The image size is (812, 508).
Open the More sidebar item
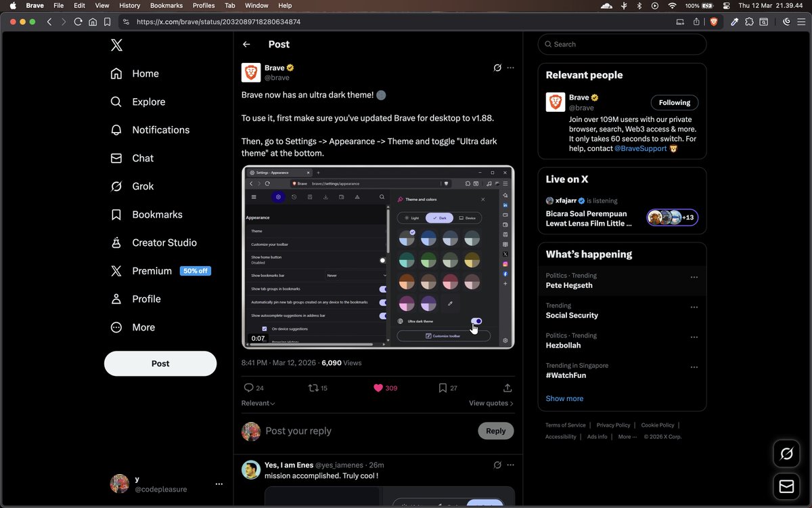[x=133, y=327]
